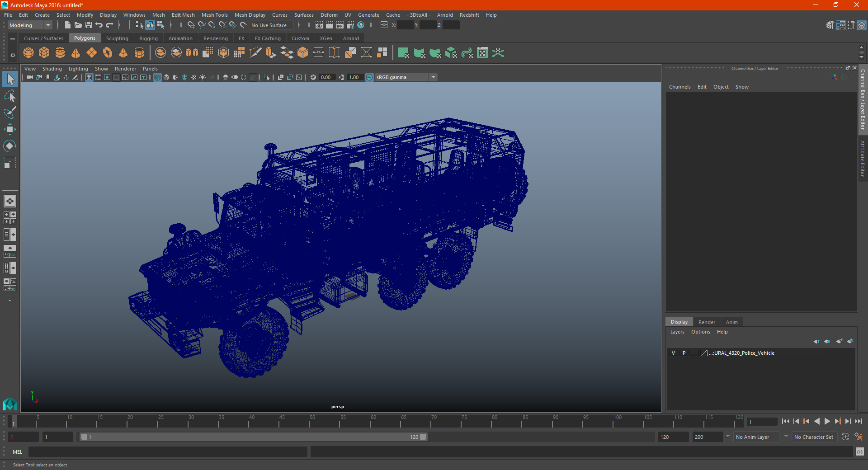Open the shelf tab selector menu
This screenshot has height=470, width=868.
click(13, 39)
